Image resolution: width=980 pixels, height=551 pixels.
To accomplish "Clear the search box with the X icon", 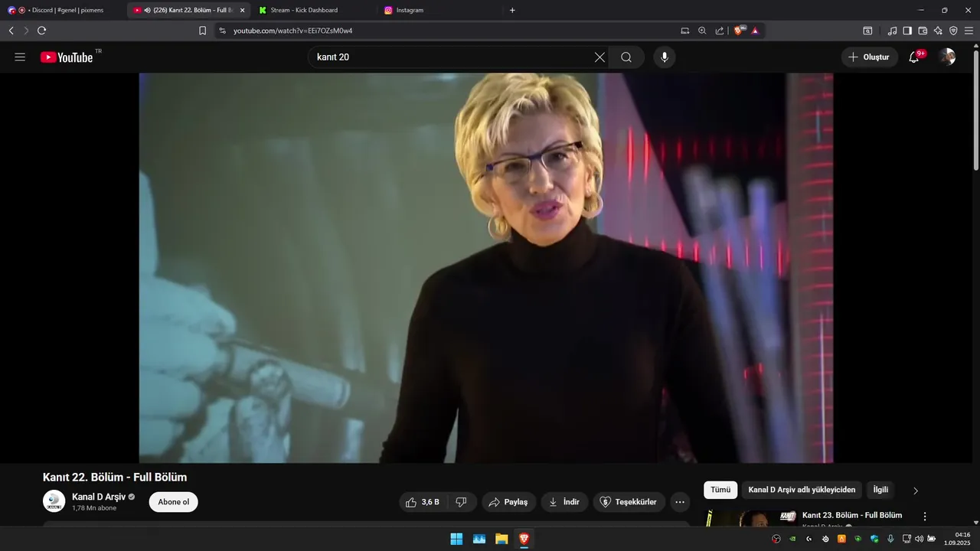I will (599, 57).
